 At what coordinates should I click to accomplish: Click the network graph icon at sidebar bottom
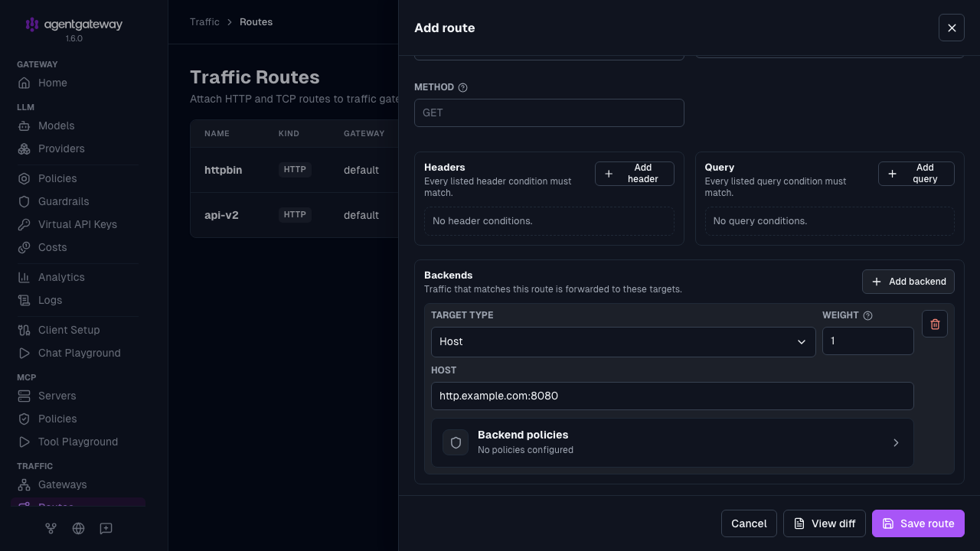51,528
